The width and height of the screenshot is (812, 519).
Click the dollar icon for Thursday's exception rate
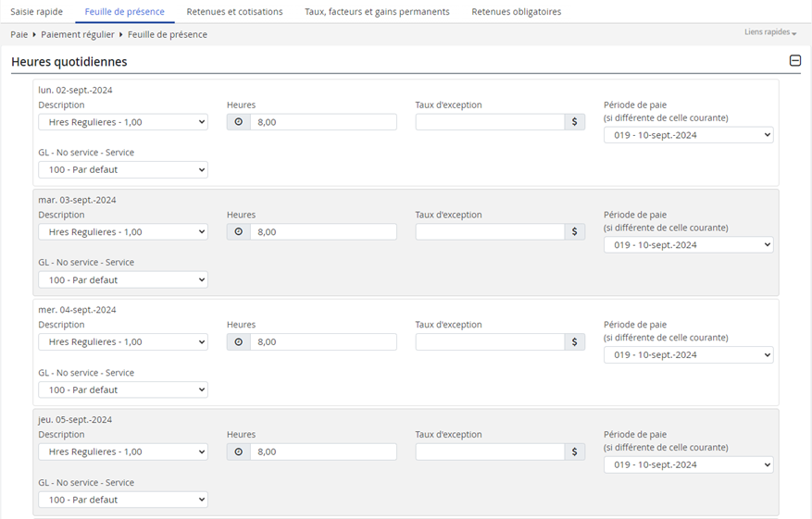[574, 451]
